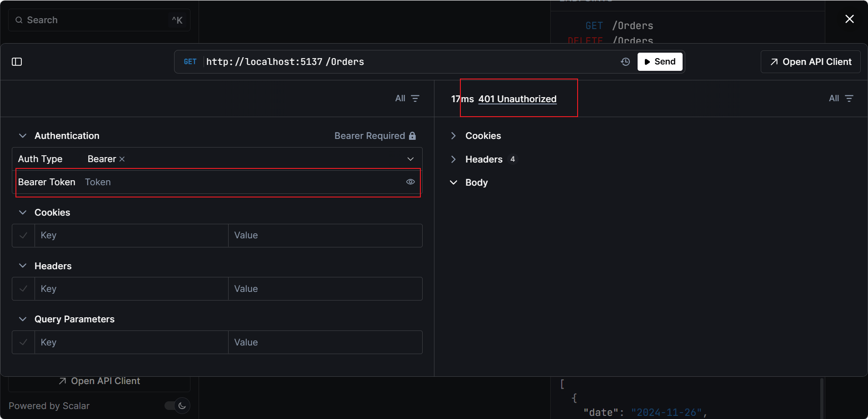The image size is (868, 419).
Task: Click the 401 Unauthorized status link
Action: coord(517,99)
